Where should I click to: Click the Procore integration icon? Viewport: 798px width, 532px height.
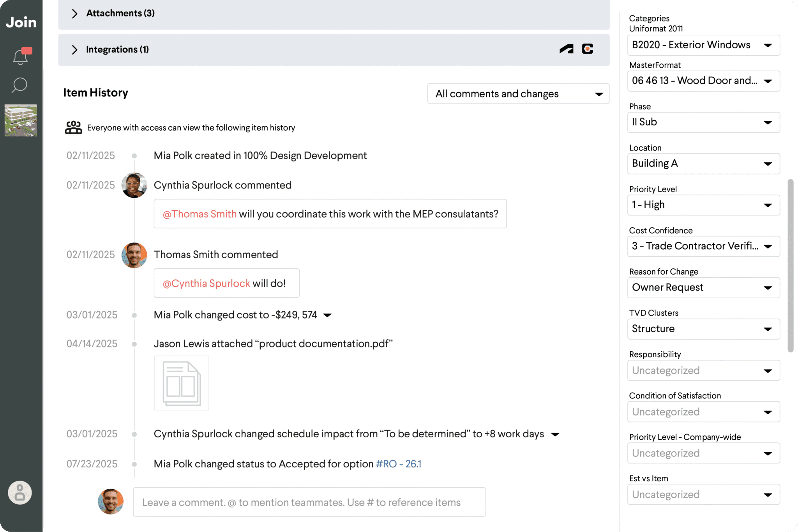click(588, 49)
